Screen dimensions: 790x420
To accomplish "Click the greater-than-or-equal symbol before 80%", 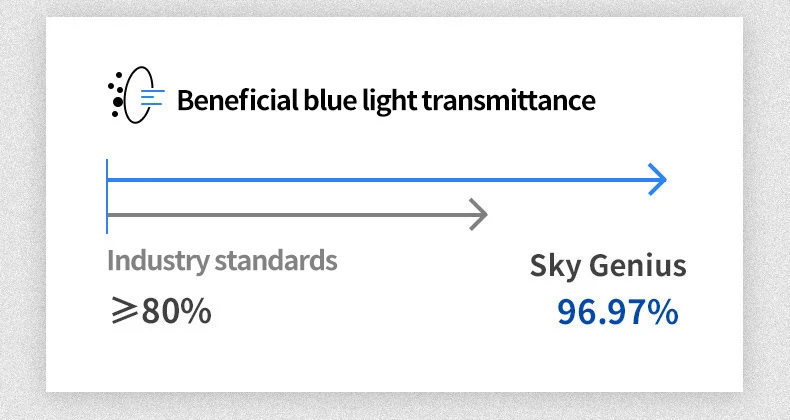I will click(x=124, y=311).
